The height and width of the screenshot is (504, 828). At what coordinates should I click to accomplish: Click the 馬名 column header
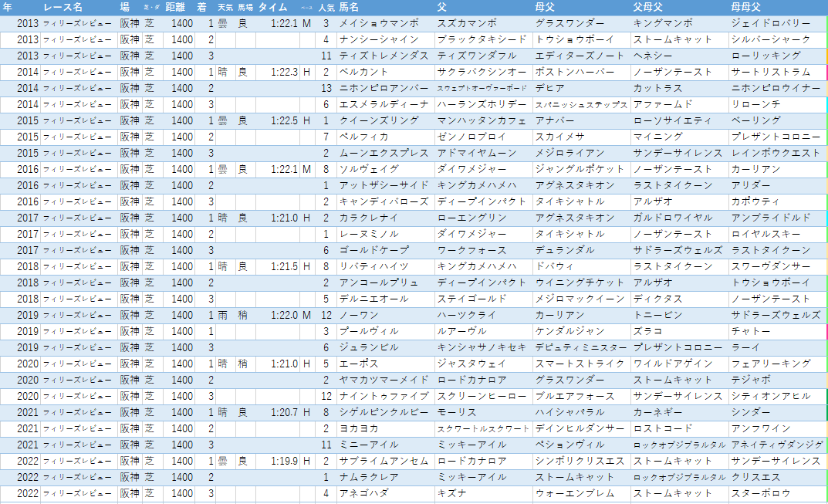tap(349, 8)
